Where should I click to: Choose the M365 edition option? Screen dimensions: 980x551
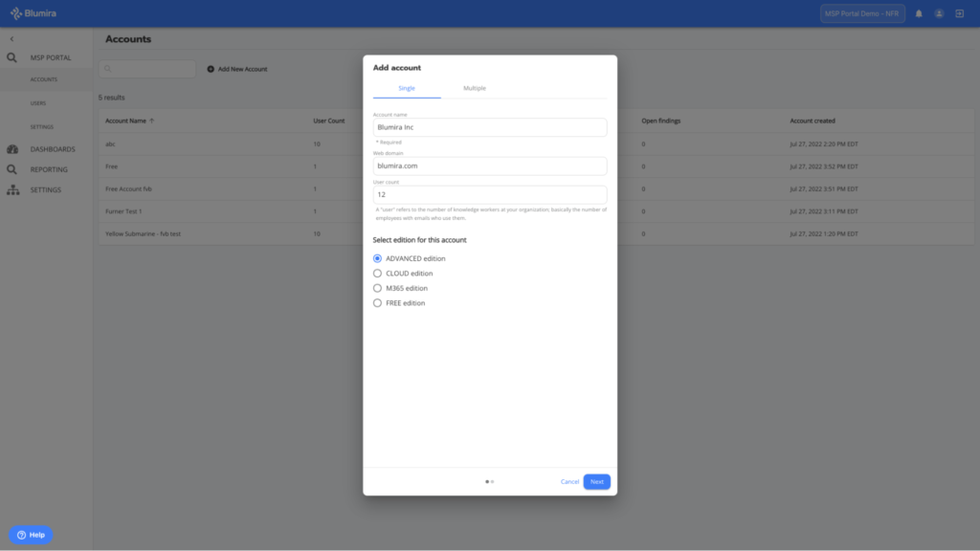[x=378, y=288]
